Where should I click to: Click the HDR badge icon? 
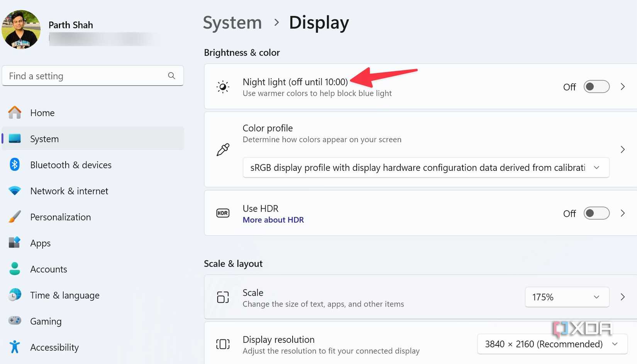(223, 213)
